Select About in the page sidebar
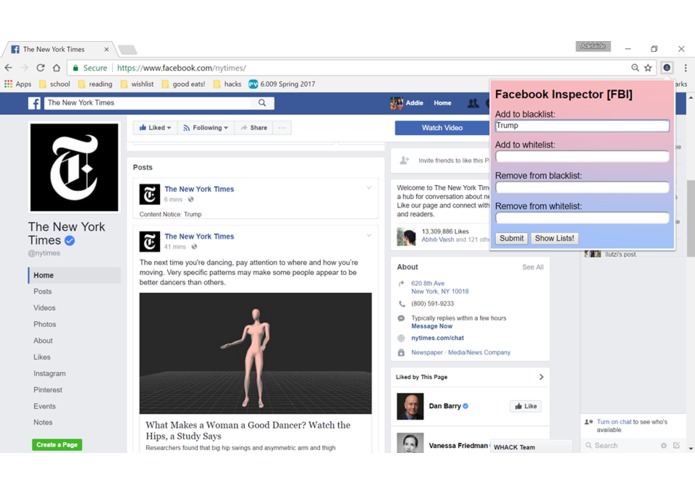Screen dimensions: 695x494 click(43, 341)
